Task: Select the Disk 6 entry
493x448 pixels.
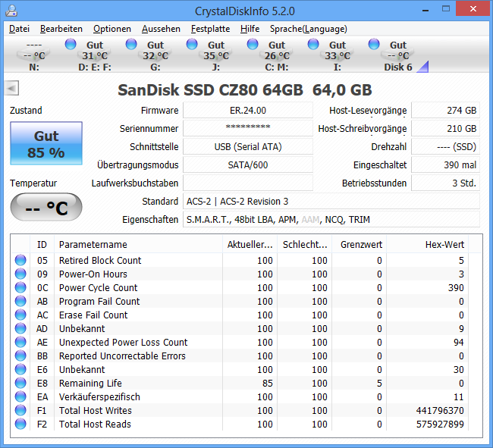Action: [397, 55]
